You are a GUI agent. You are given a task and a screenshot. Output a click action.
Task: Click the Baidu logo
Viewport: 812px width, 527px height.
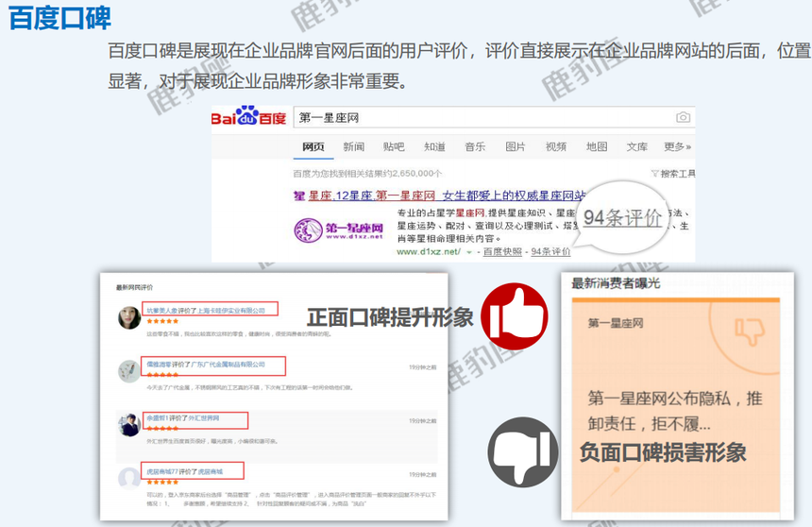[x=248, y=116]
